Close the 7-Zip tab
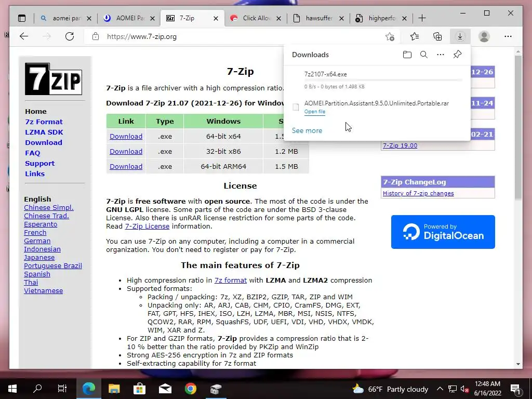532x399 pixels. [216, 18]
